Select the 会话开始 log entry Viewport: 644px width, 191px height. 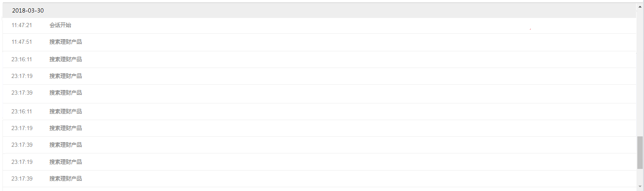pyautogui.click(x=60, y=25)
